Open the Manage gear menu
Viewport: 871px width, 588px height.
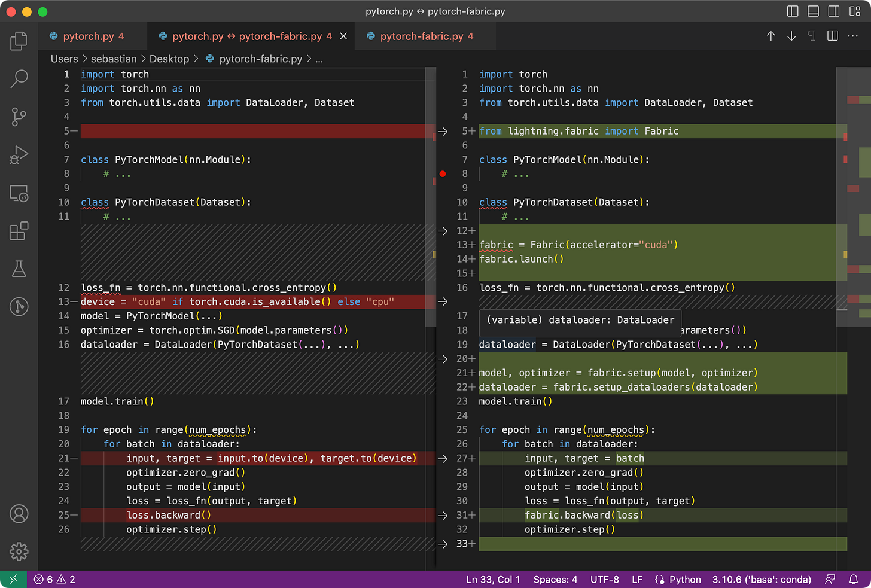pyautogui.click(x=19, y=552)
